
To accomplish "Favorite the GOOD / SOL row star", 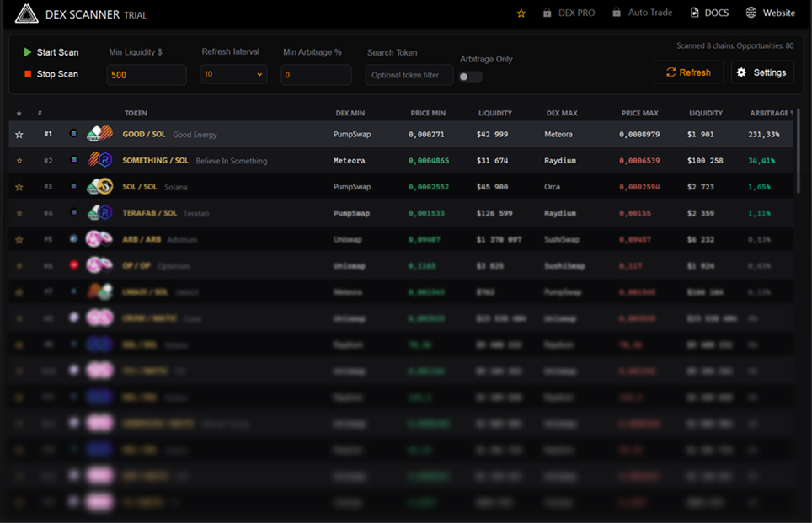I will (19, 135).
